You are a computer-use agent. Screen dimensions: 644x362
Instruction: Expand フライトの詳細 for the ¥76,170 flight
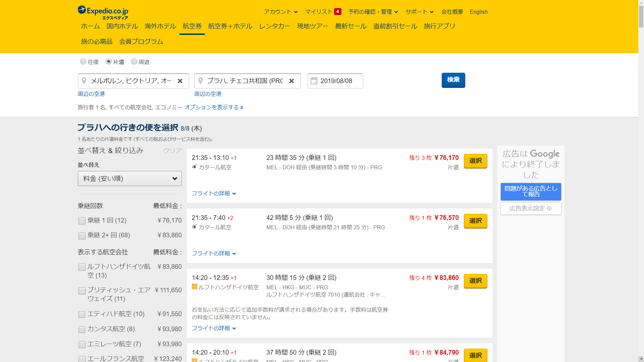pos(214,193)
